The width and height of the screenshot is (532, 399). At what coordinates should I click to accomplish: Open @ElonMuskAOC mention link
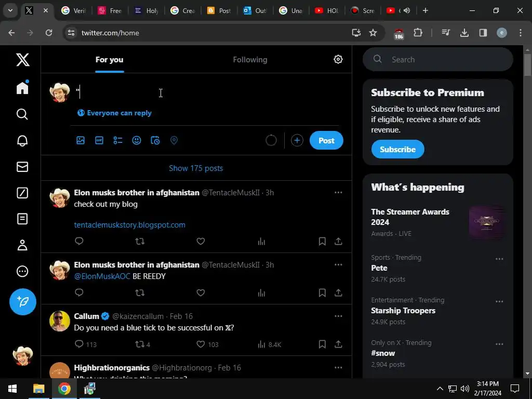[x=102, y=276]
